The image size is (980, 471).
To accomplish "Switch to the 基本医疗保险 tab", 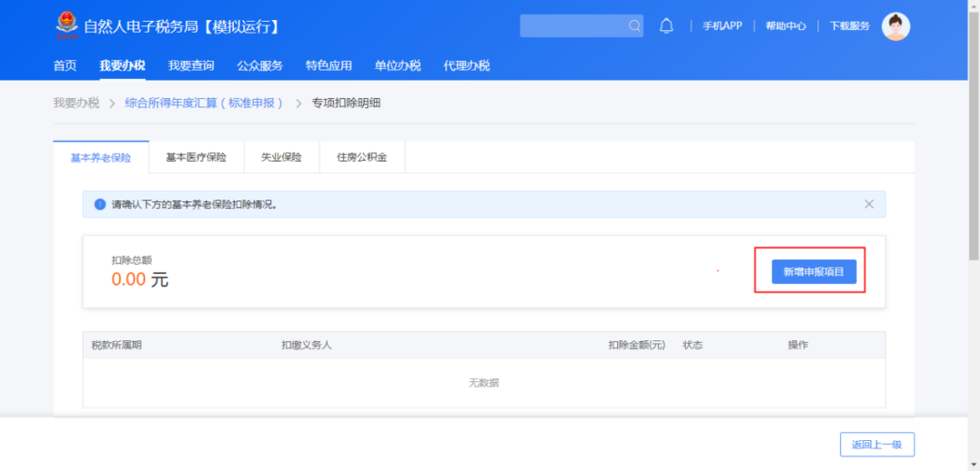I will pyautogui.click(x=196, y=157).
